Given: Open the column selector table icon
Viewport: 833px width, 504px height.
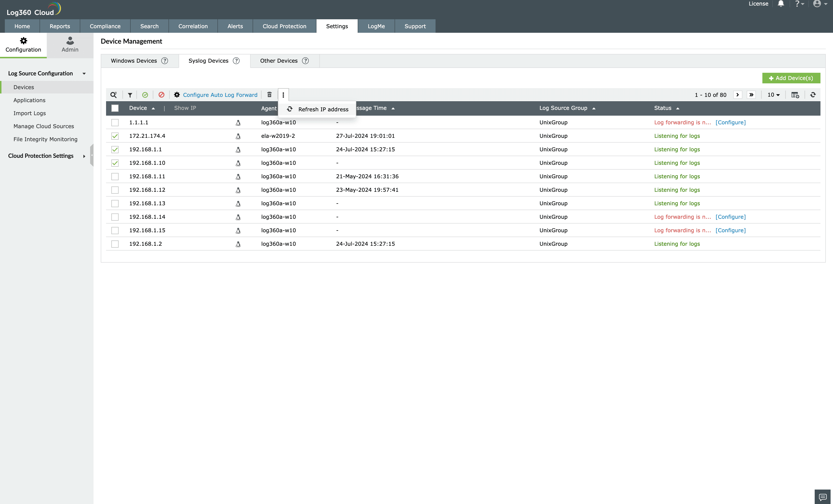Looking at the screenshot, I should coord(795,95).
